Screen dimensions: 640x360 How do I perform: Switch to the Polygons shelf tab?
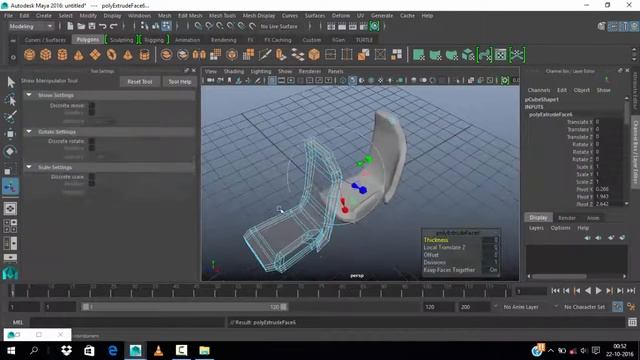pos(88,40)
